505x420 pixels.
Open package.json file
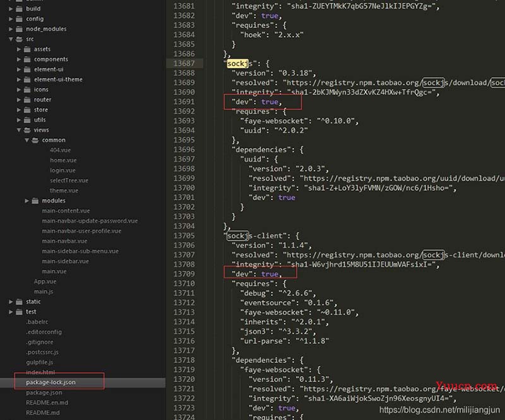[44, 393]
